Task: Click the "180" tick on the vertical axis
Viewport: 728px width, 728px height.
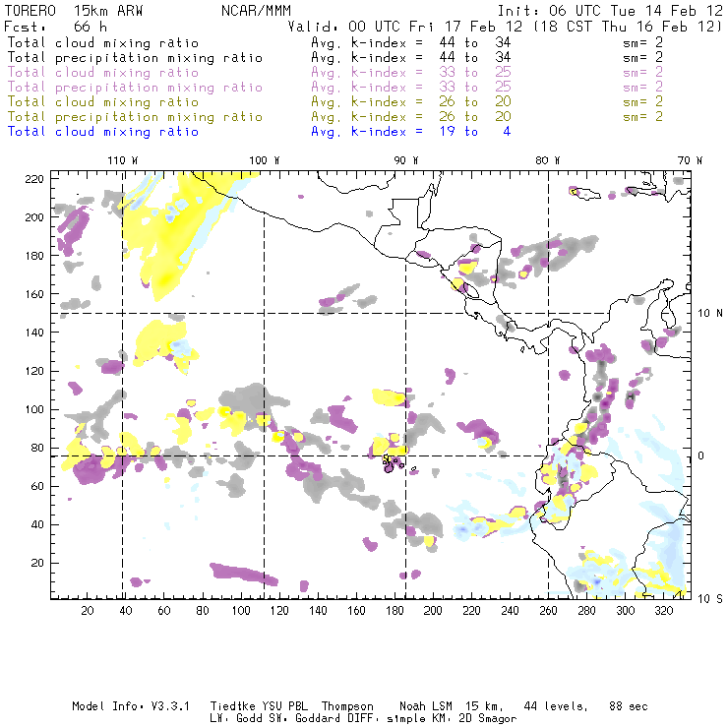Action: pyautogui.click(x=34, y=256)
